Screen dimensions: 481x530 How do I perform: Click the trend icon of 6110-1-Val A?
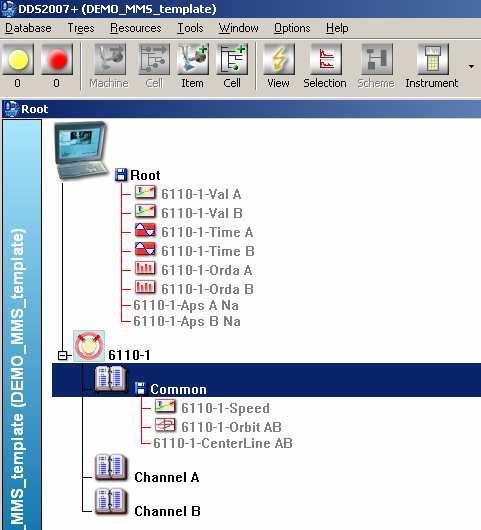point(145,193)
